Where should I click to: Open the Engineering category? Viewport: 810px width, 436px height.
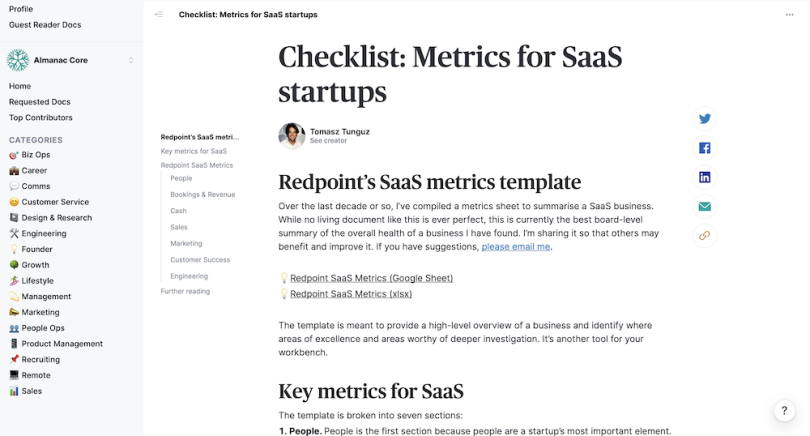44,233
